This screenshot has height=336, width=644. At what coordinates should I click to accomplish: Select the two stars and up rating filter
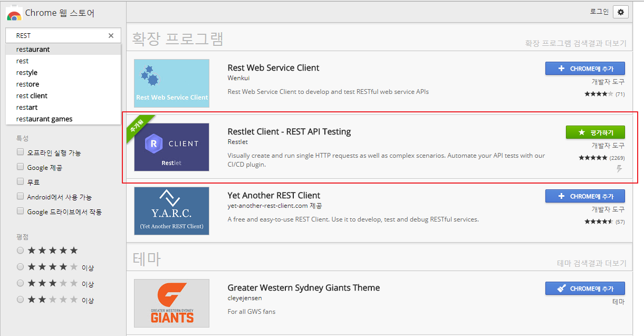coord(21,300)
